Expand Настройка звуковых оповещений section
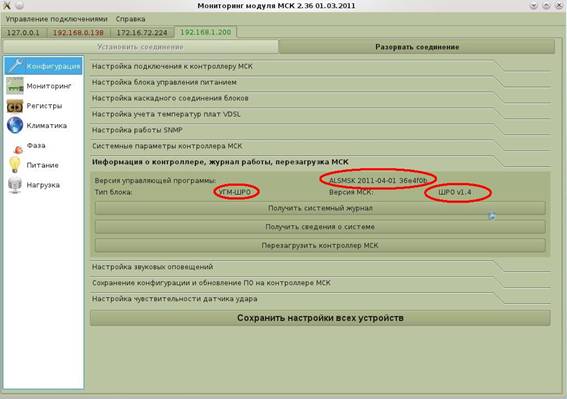 pyautogui.click(x=320, y=267)
